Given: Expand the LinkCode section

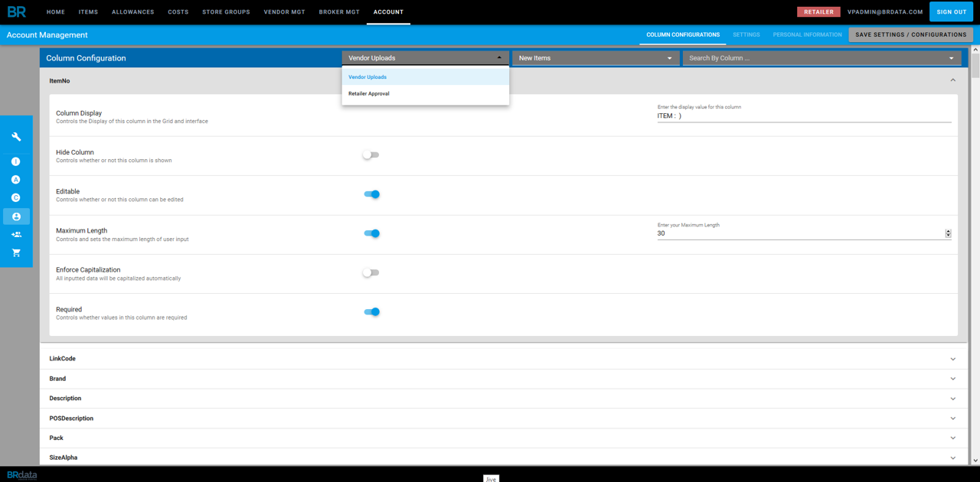Looking at the screenshot, I should click(503, 359).
